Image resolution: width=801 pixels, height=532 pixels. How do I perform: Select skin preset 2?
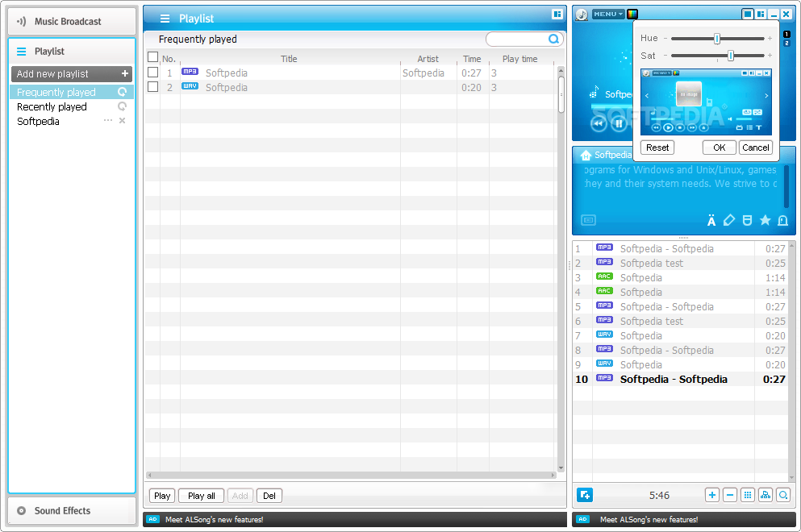click(x=786, y=44)
